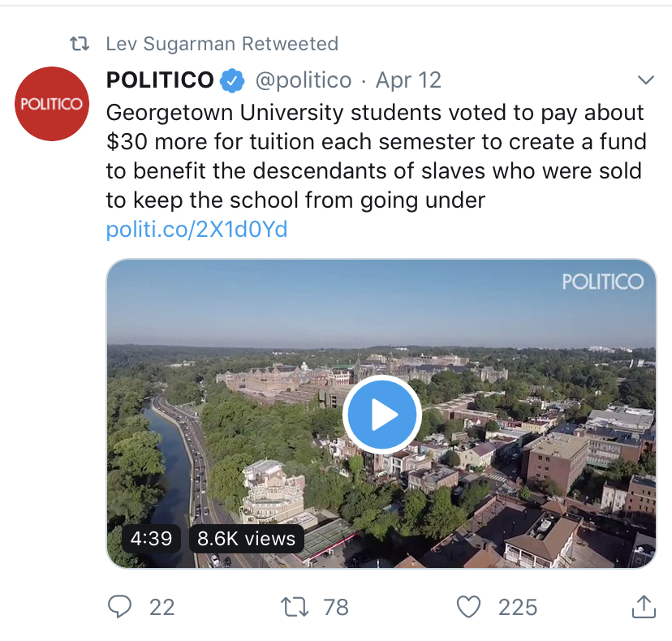
Task: Retweet using the retweet arrows icon
Action: (x=295, y=607)
